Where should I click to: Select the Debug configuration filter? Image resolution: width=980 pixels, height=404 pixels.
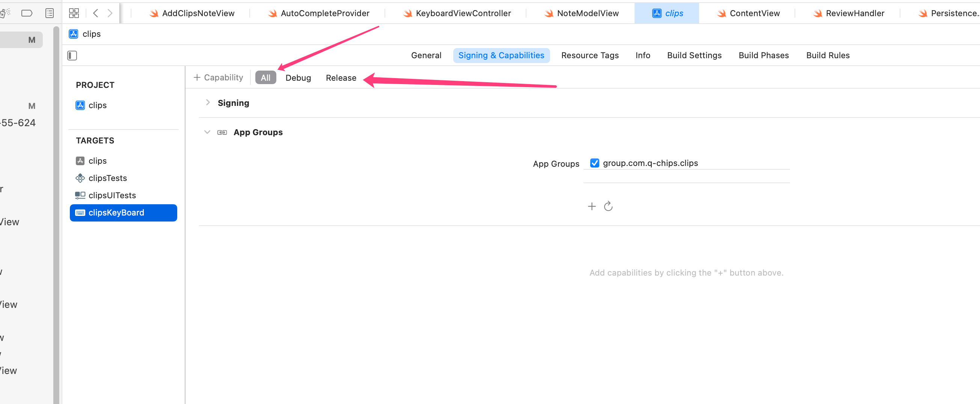pyautogui.click(x=298, y=78)
